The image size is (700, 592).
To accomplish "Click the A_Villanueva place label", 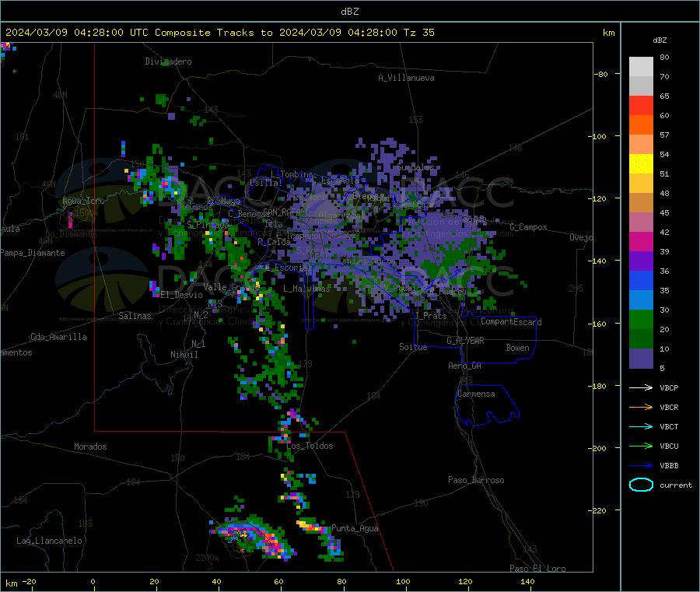I will coord(406,78).
